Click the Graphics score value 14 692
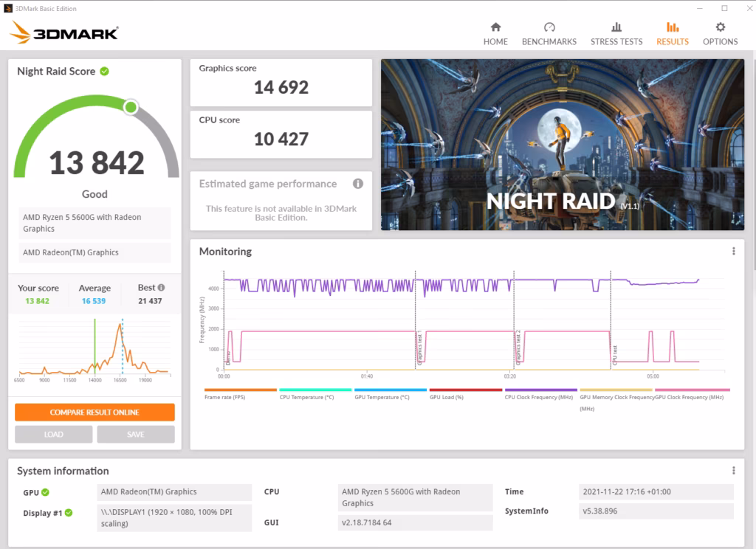The image size is (756, 549). pyautogui.click(x=281, y=87)
